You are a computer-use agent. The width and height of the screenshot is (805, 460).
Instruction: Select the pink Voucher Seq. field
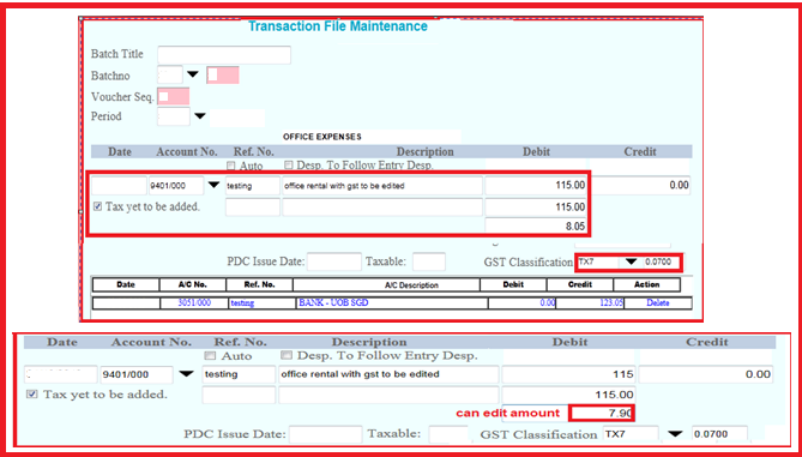pos(173,96)
